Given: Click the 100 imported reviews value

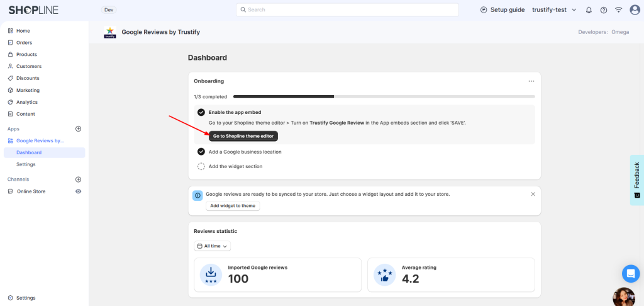Looking at the screenshot, I should [x=238, y=279].
